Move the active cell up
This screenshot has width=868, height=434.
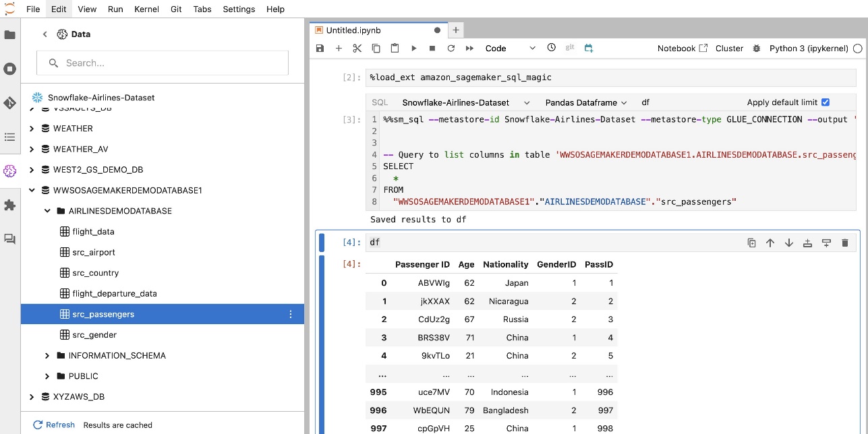(770, 243)
